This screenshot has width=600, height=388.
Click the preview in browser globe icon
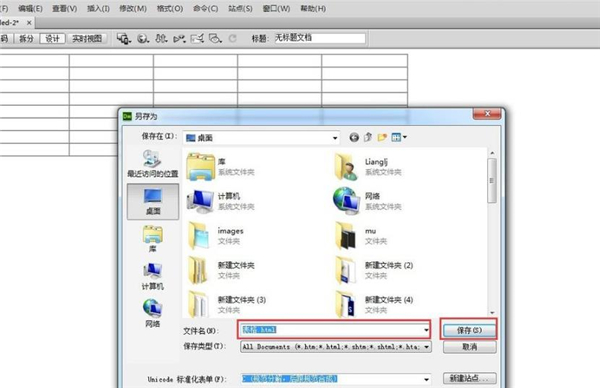[143, 38]
